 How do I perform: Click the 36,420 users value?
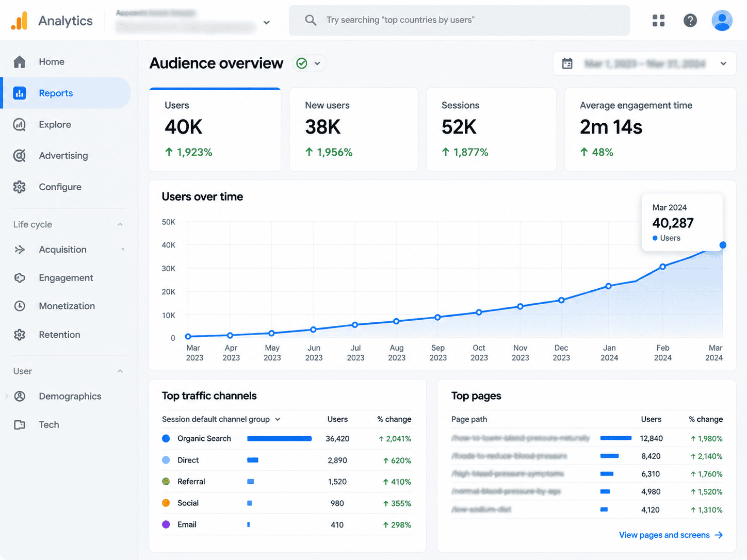pos(337,439)
